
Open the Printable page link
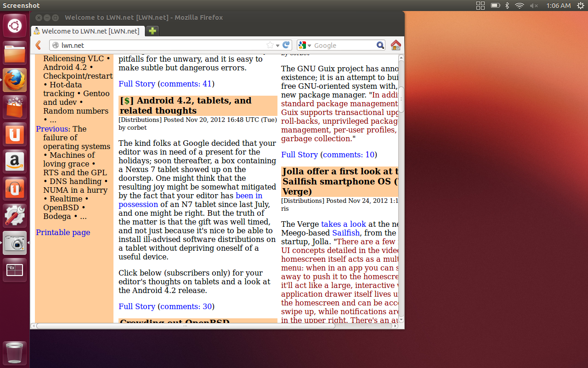(x=63, y=232)
